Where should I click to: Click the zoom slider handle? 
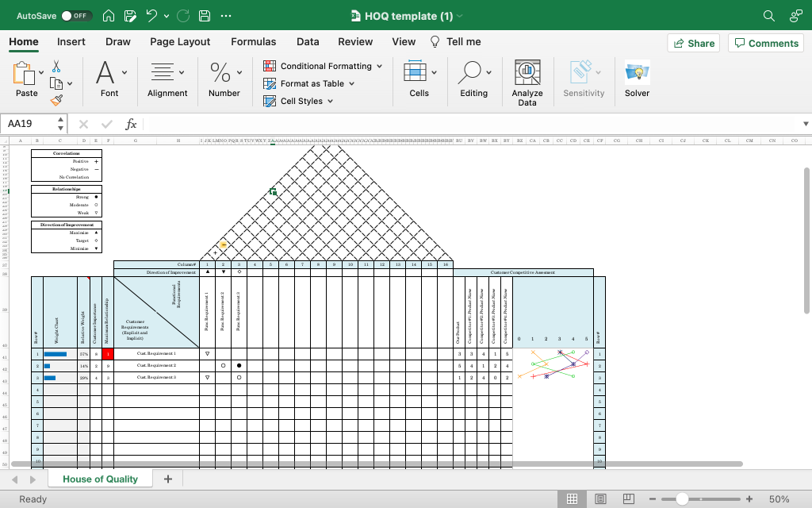682,499
